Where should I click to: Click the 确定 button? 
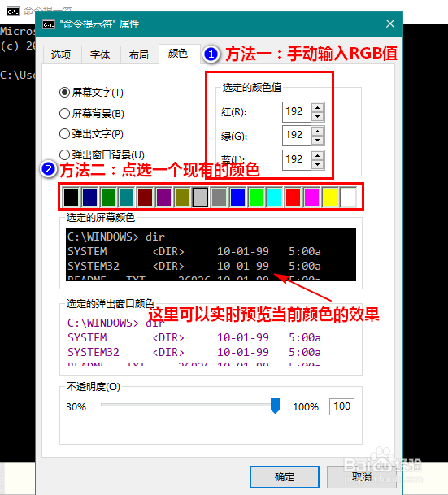pyautogui.click(x=284, y=476)
